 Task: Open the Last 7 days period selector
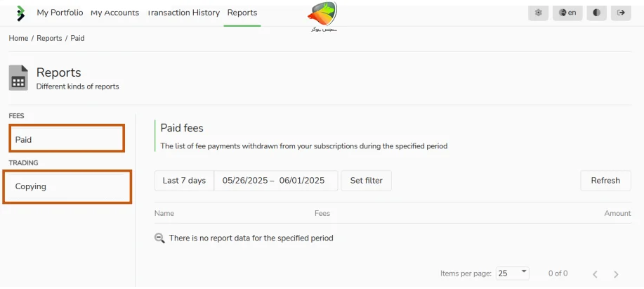click(184, 181)
